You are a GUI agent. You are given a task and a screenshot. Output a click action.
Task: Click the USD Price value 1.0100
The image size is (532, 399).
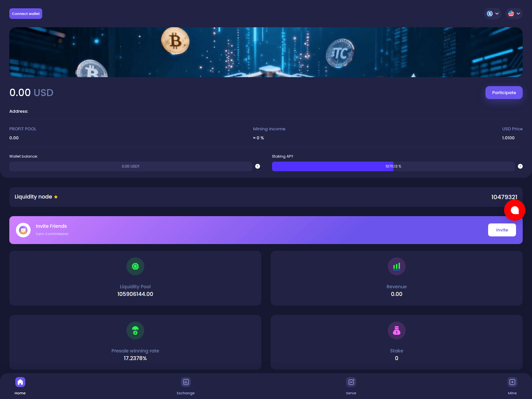508,138
